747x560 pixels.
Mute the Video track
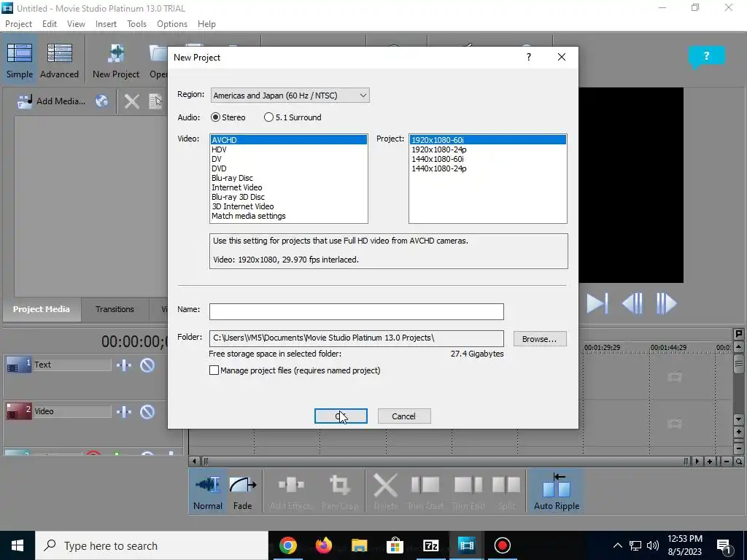click(x=147, y=412)
